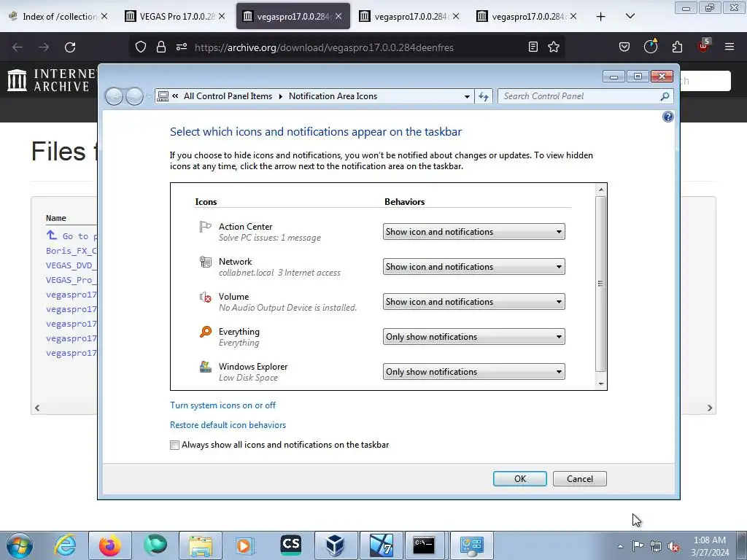
Task: Open Firefox extensions puzzle icon
Action: tap(677, 47)
